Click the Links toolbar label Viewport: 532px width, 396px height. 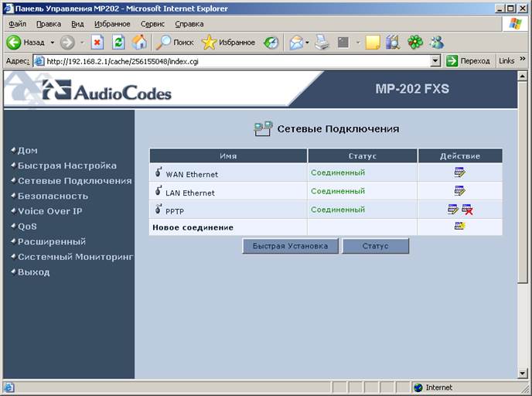506,61
